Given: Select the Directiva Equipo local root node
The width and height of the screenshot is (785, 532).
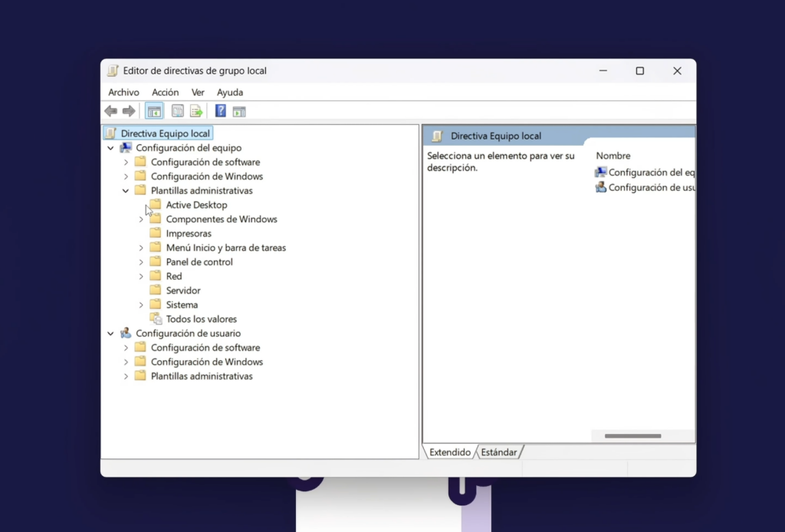Looking at the screenshot, I should point(163,133).
